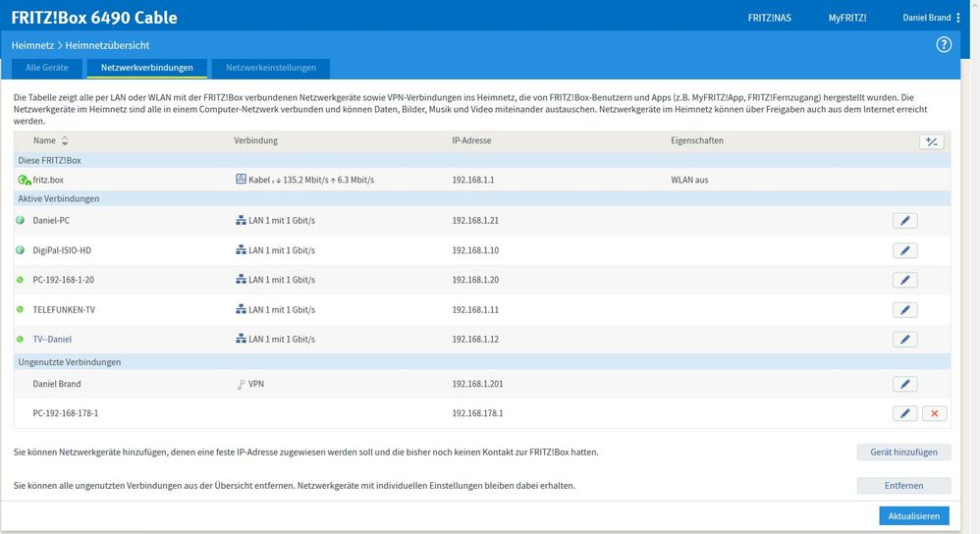Select the DigiPal-ISIO-HD device name
Viewport: 980px width, 534px height.
tap(62, 250)
